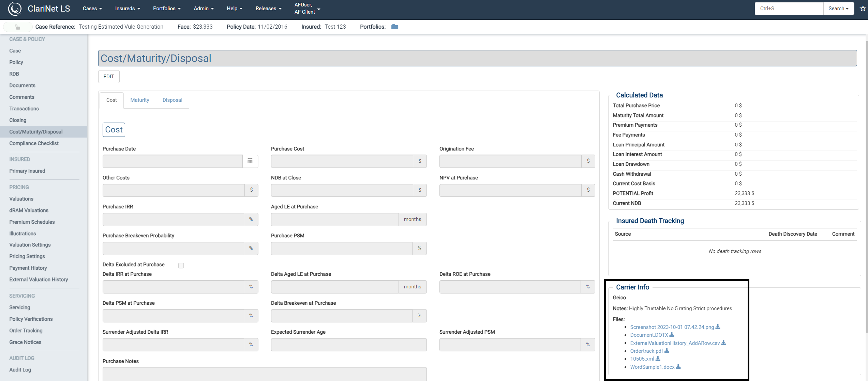Expand the Search dropdown button
The image size is (868, 381).
(839, 9)
